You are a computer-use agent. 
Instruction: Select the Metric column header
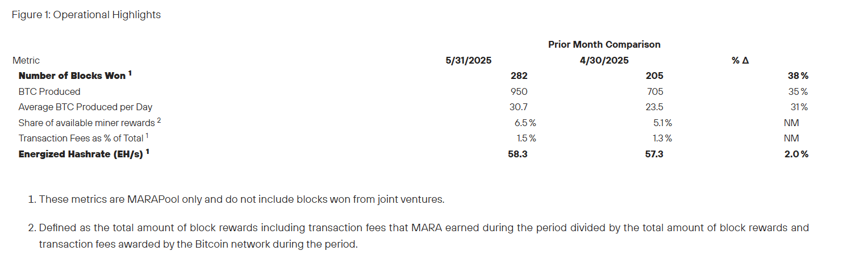[x=26, y=60]
